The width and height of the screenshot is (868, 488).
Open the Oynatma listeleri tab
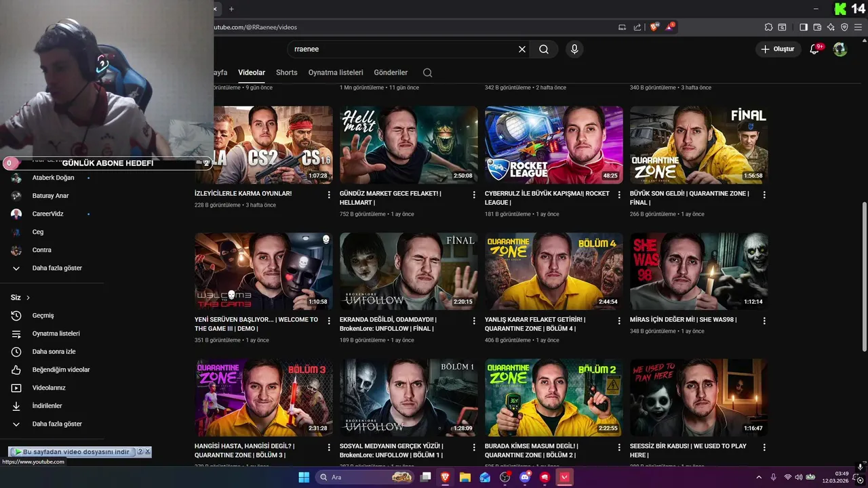tap(336, 73)
